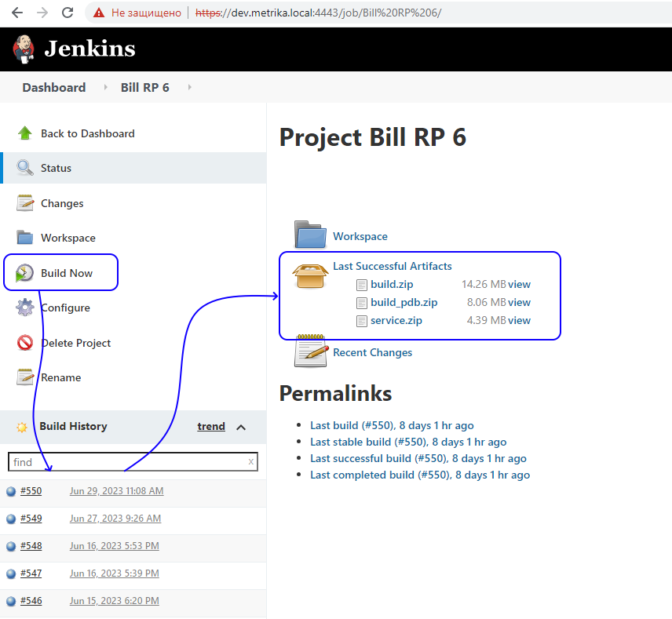Click the browser forward arrow
The image size is (672, 619).
coord(42,13)
